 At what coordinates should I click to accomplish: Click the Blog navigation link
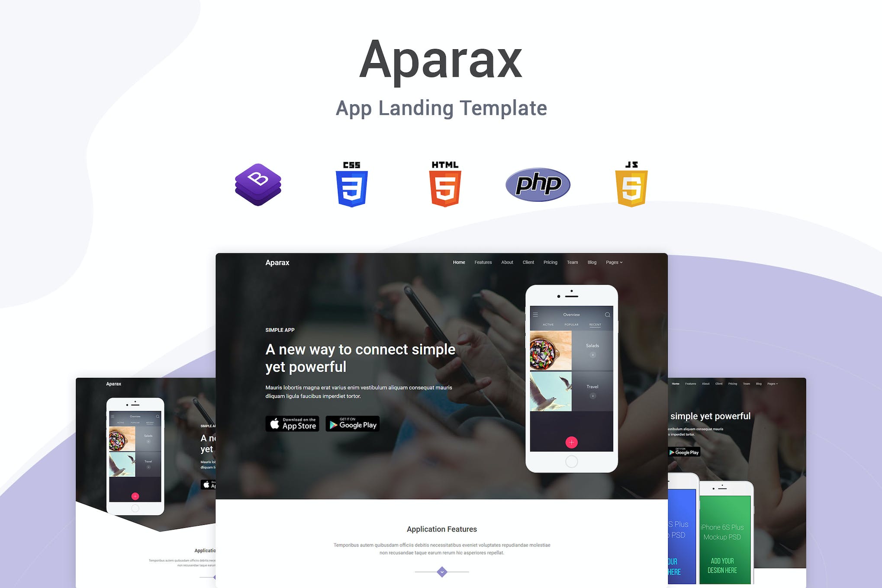pos(592,263)
